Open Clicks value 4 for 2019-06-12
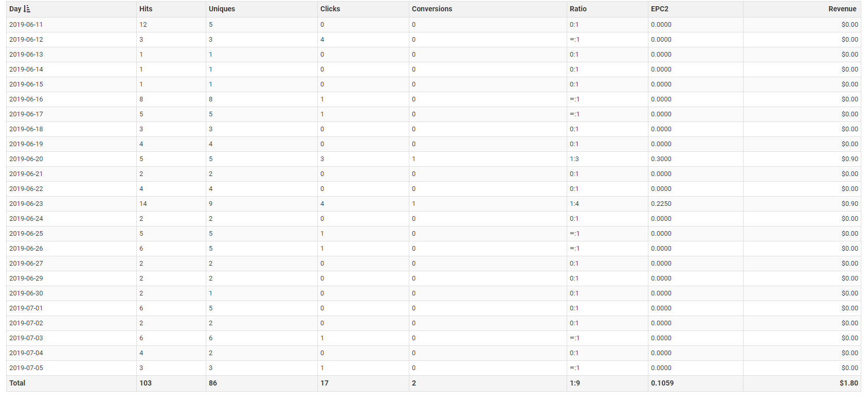The width and height of the screenshot is (868, 402). click(x=322, y=39)
